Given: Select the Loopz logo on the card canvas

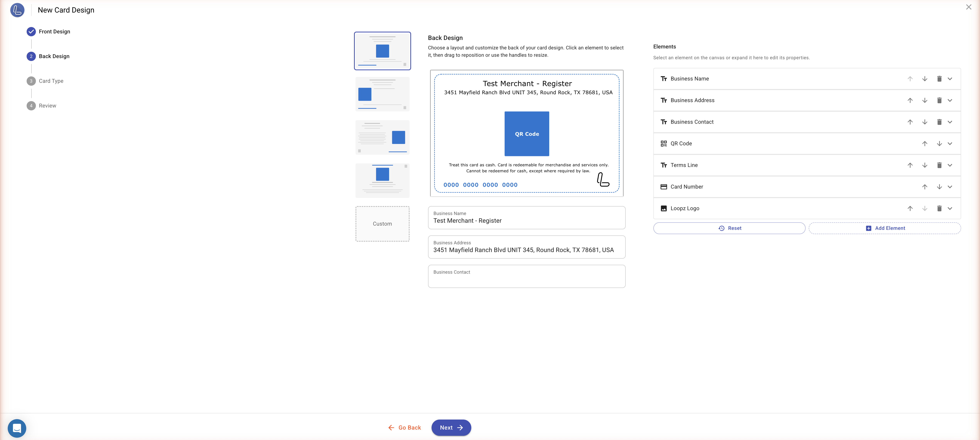Looking at the screenshot, I should (x=603, y=180).
